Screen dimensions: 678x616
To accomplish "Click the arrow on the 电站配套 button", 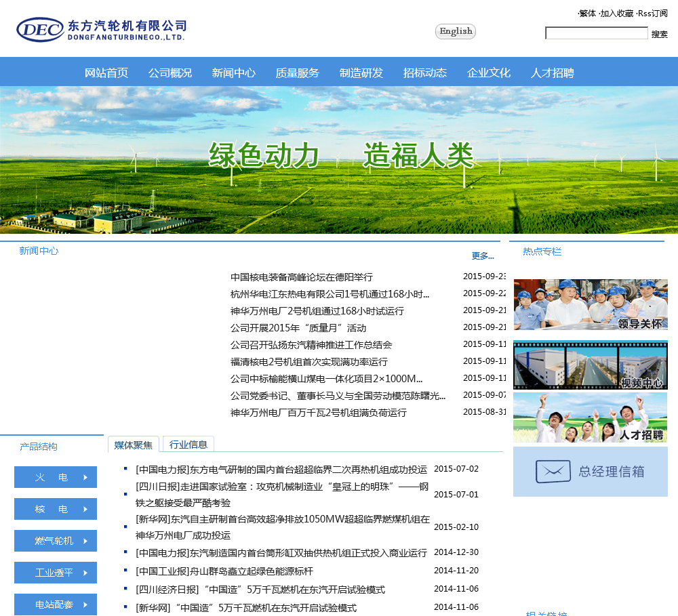I will [x=85, y=604].
